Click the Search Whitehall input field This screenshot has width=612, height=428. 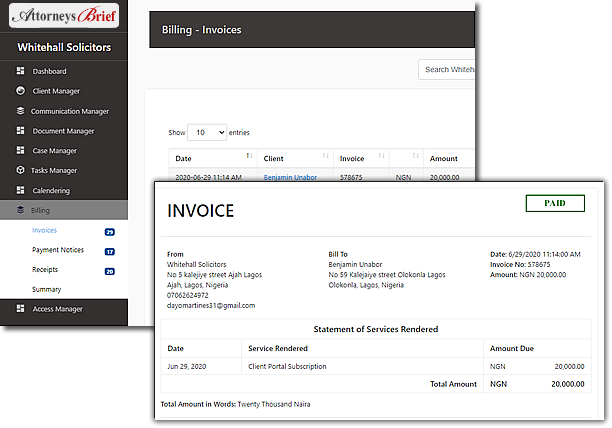[x=446, y=70]
